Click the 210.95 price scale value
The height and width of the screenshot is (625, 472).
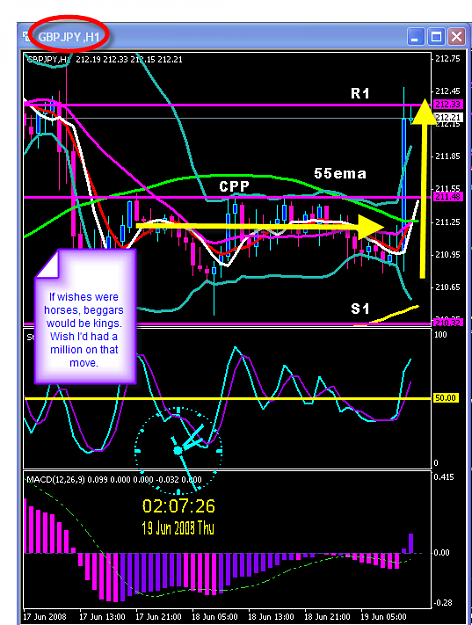448,254
